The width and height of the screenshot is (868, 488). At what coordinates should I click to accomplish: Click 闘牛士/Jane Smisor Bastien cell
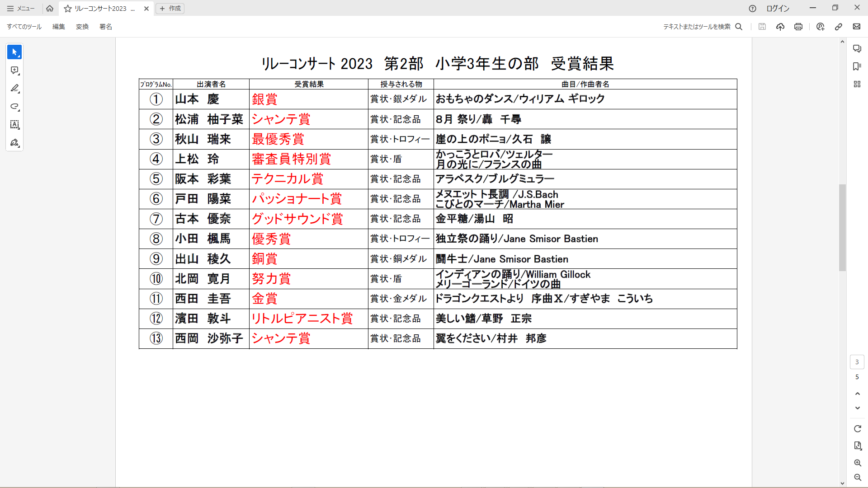585,259
